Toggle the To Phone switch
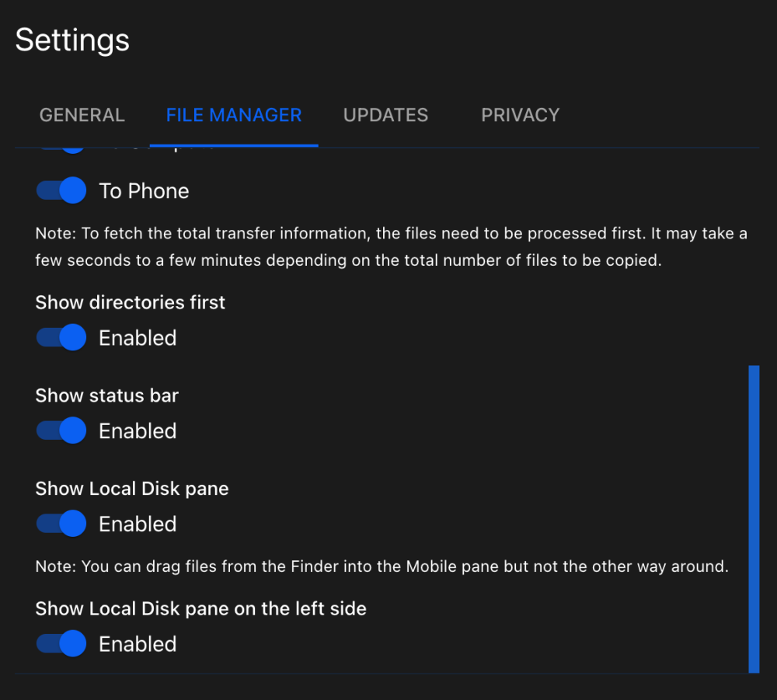777x700 pixels. click(x=61, y=190)
